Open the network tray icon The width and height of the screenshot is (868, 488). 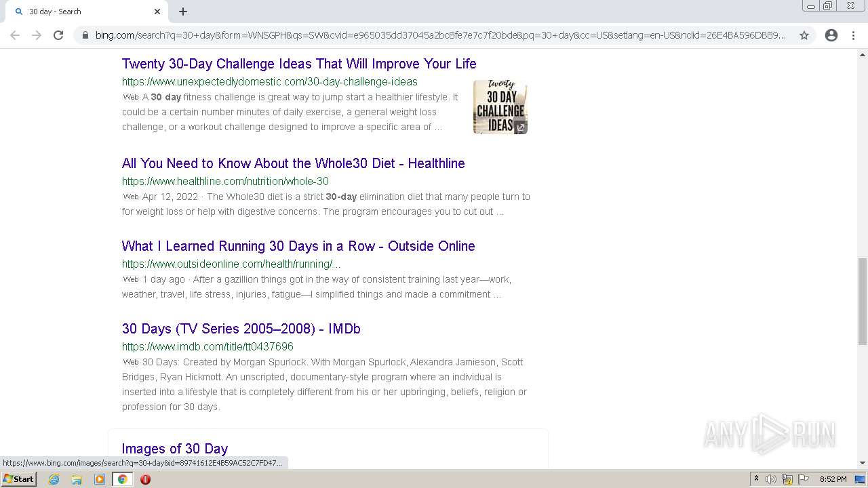(x=787, y=479)
